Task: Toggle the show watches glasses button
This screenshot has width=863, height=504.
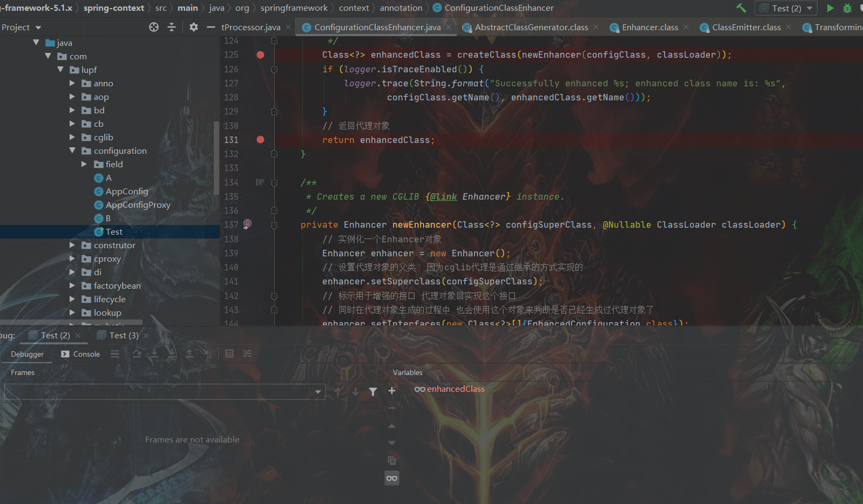Action: coord(392,478)
